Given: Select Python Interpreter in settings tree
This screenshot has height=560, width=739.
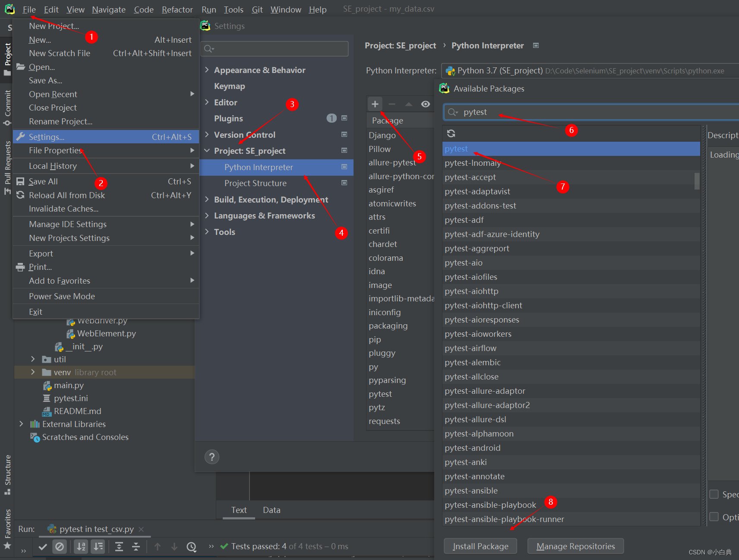Looking at the screenshot, I should (277, 167).
